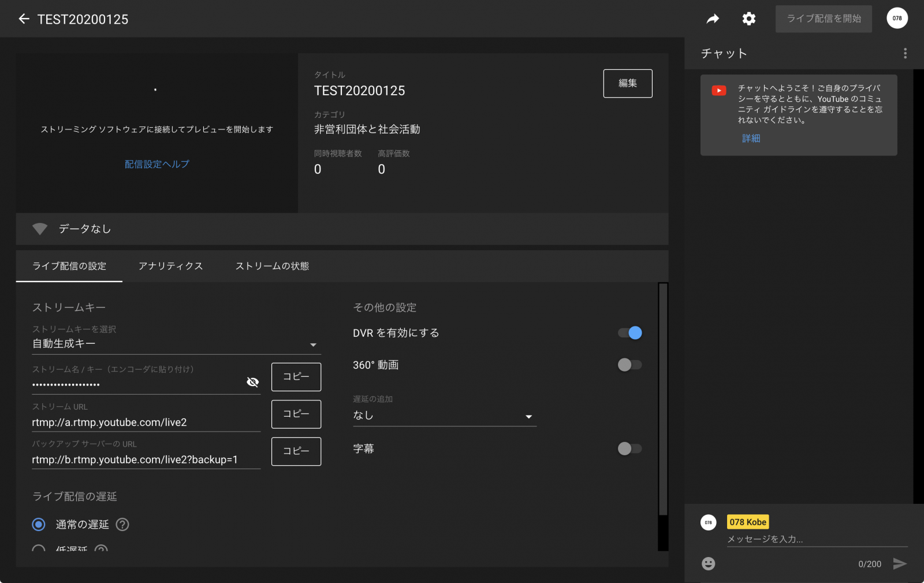Click the send message arrow icon

click(x=899, y=563)
